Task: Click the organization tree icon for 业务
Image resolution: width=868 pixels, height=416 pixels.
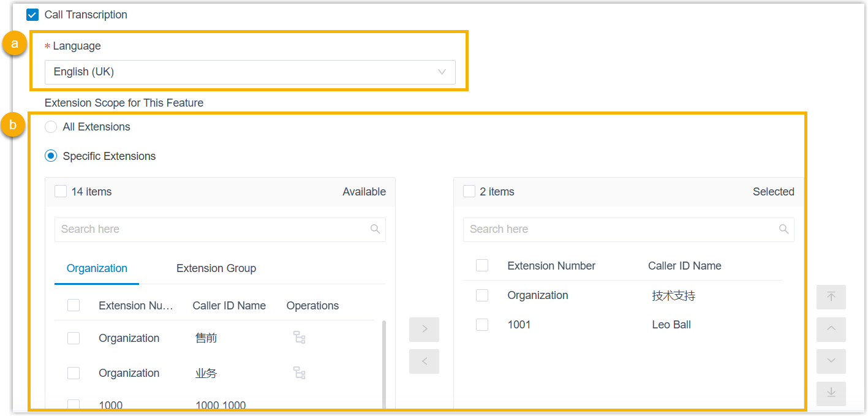Action: (x=299, y=373)
